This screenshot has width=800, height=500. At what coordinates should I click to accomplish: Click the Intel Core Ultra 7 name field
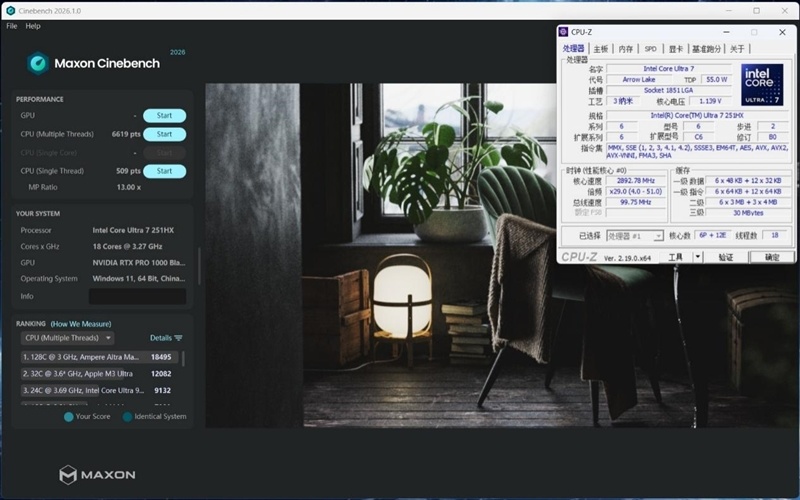click(668, 68)
